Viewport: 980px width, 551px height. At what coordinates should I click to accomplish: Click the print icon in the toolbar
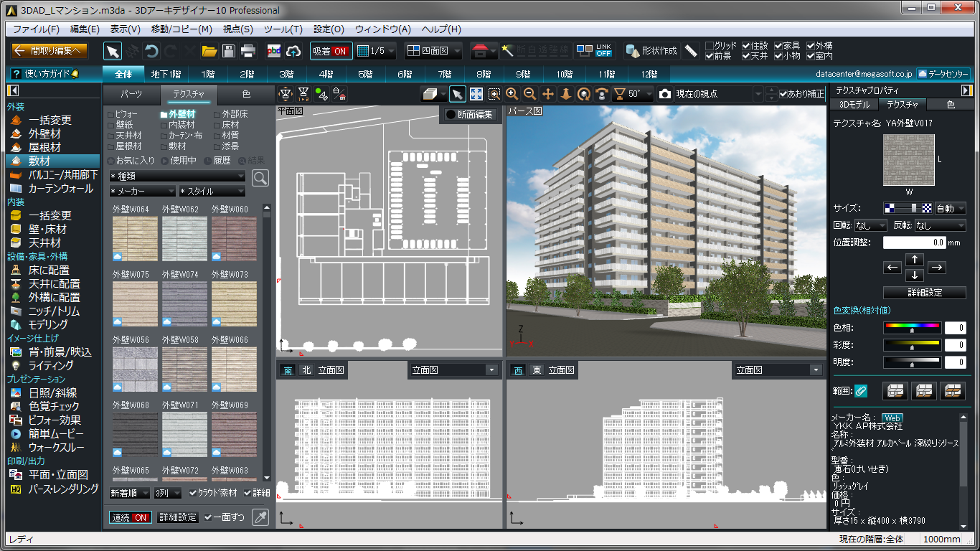[x=248, y=51]
